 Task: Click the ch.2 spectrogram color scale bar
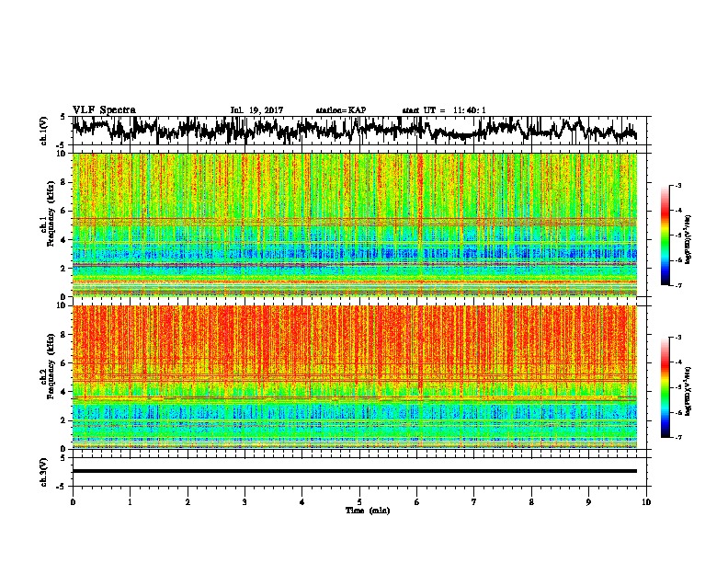(x=665, y=387)
